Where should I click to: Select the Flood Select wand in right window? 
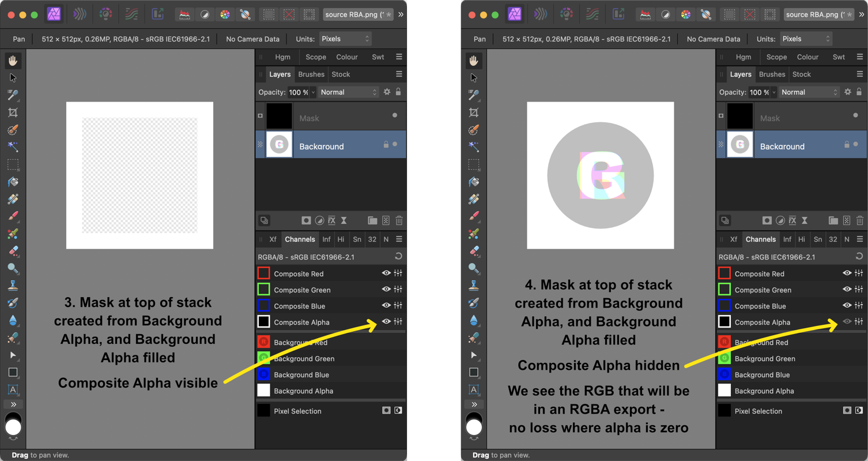tap(474, 147)
